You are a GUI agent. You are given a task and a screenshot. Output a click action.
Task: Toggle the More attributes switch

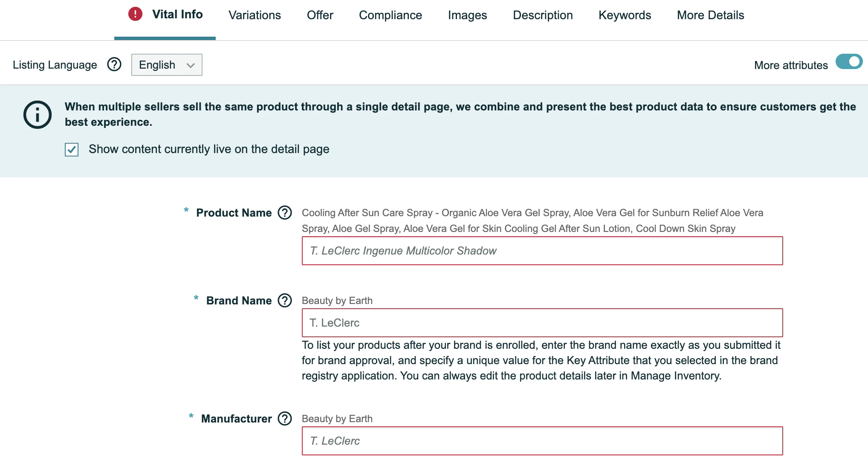pyautogui.click(x=849, y=62)
